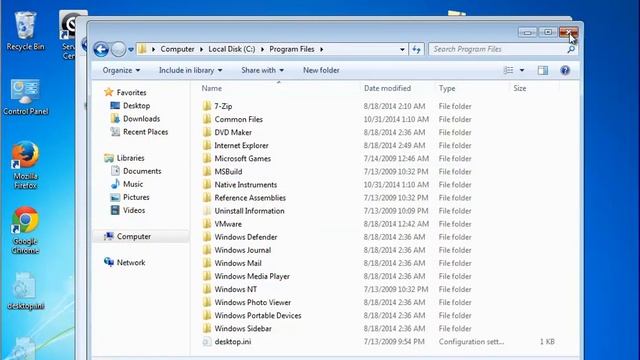Click the Forward navigation arrow

point(118,49)
